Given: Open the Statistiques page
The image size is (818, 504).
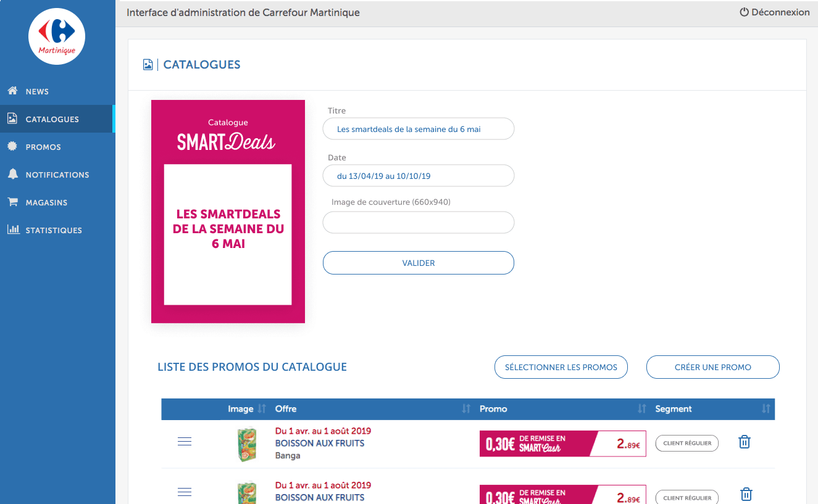Looking at the screenshot, I should 54,230.
